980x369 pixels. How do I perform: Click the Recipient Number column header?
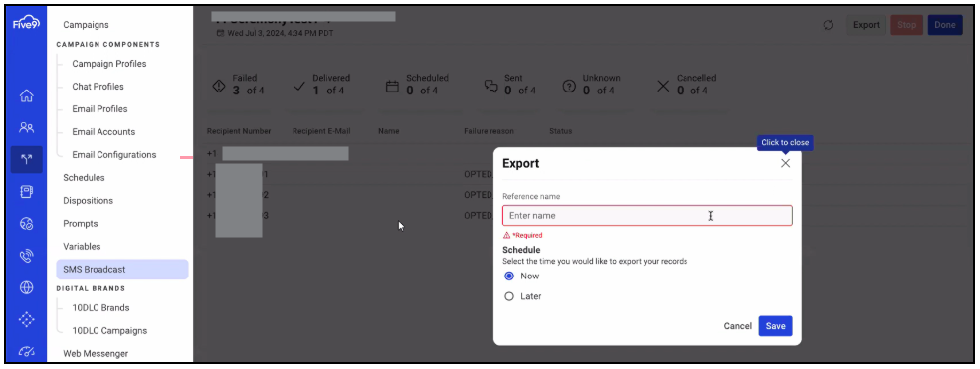pos(239,131)
